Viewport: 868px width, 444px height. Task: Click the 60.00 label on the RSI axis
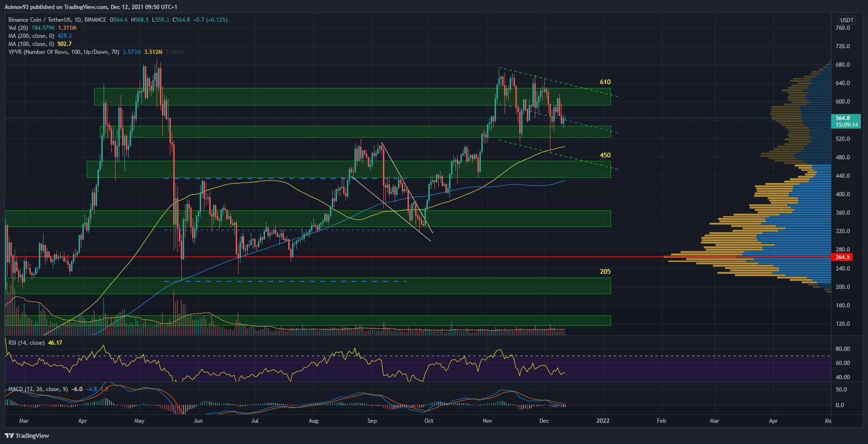tap(843, 363)
